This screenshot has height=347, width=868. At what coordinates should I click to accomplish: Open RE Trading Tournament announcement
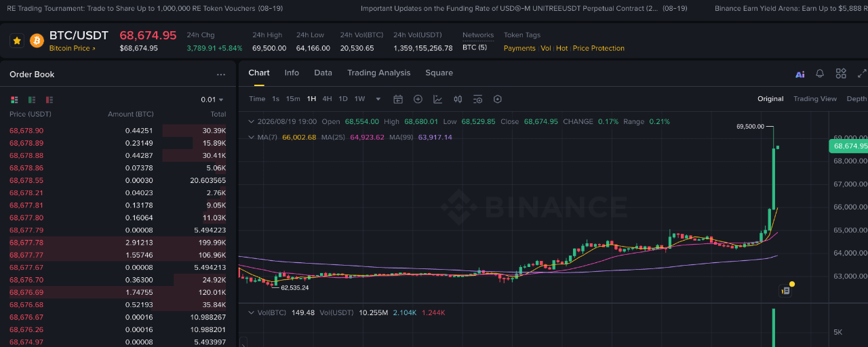pyautogui.click(x=144, y=9)
